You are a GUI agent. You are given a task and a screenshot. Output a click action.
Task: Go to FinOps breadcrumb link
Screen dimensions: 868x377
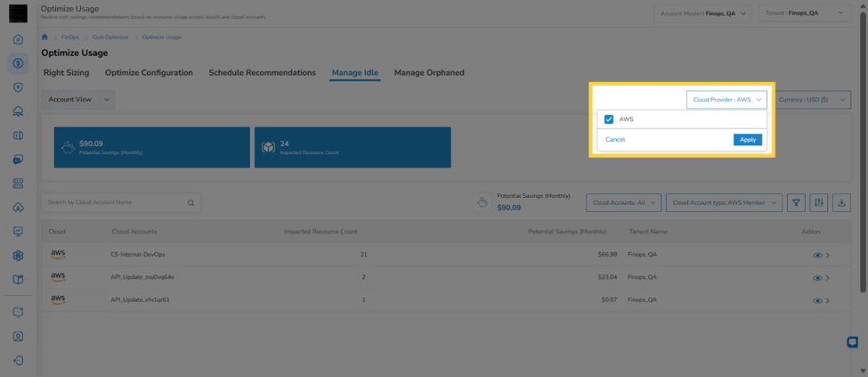(70, 37)
